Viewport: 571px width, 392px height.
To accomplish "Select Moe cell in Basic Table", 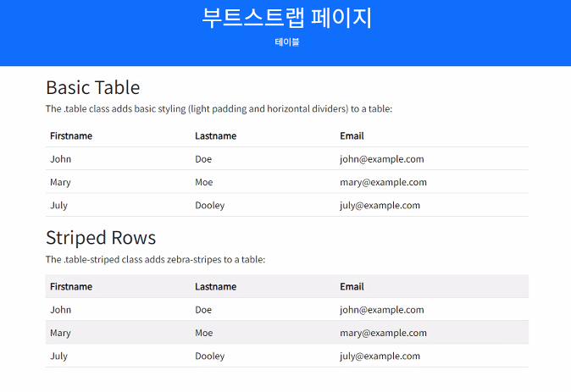I will pyautogui.click(x=203, y=182).
